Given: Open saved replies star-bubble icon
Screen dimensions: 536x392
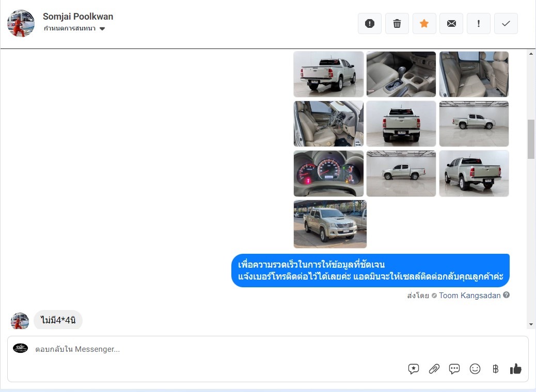Looking at the screenshot, I should pos(413,369).
